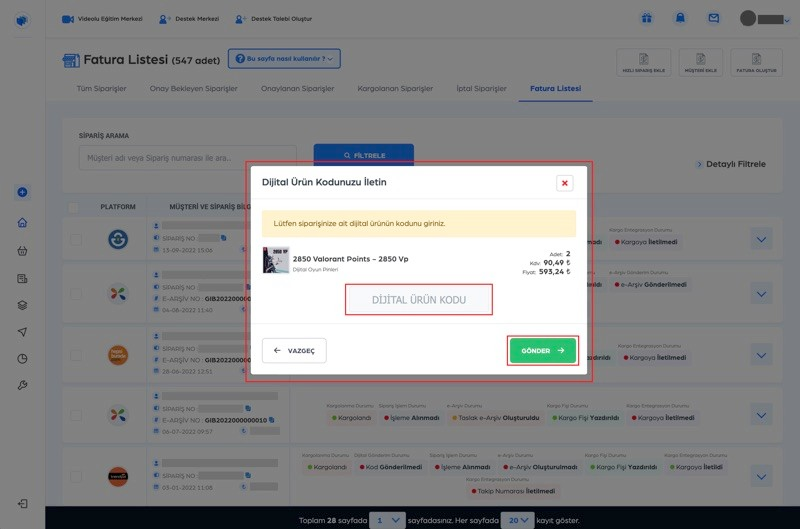Image resolution: width=800 pixels, height=529 pixels.
Task: Click the DİJİTAL ÜRÜN KODU input field
Action: [418, 299]
